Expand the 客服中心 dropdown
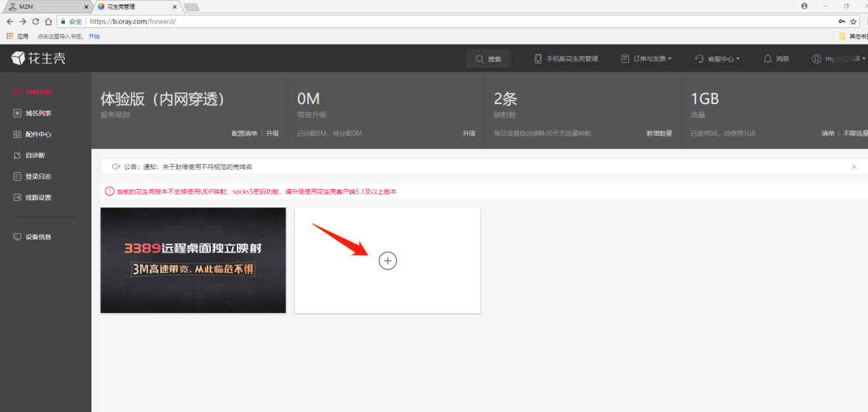Image resolution: width=868 pixels, height=412 pixels. pyautogui.click(x=718, y=59)
